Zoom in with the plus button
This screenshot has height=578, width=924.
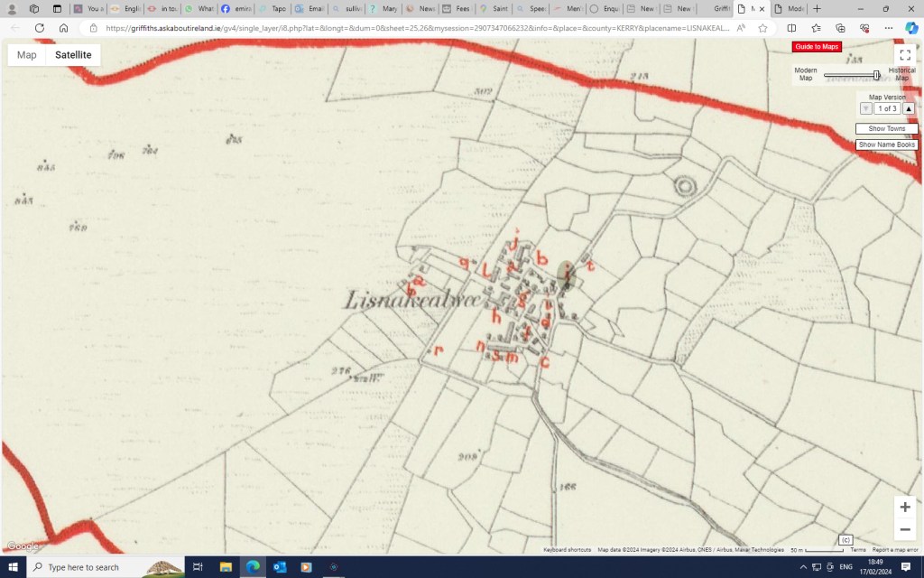click(905, 507)
